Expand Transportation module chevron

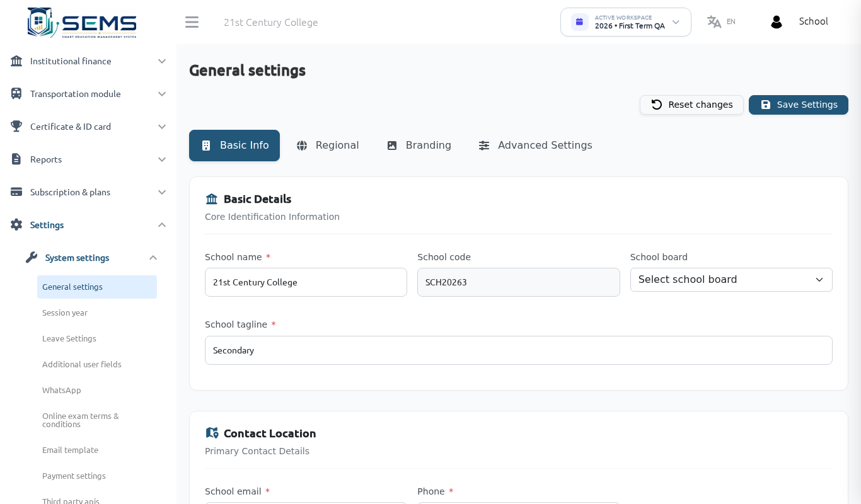click(x=162, y=94)
